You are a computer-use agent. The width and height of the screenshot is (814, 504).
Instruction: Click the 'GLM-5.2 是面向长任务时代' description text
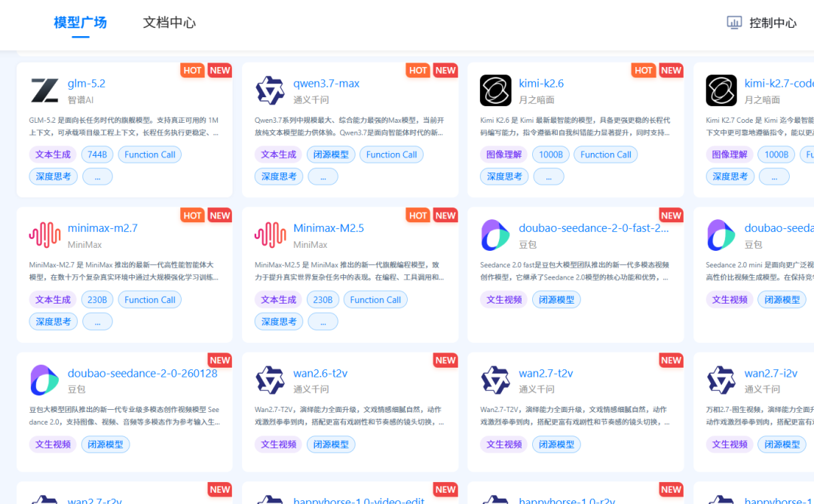point(124,126)
